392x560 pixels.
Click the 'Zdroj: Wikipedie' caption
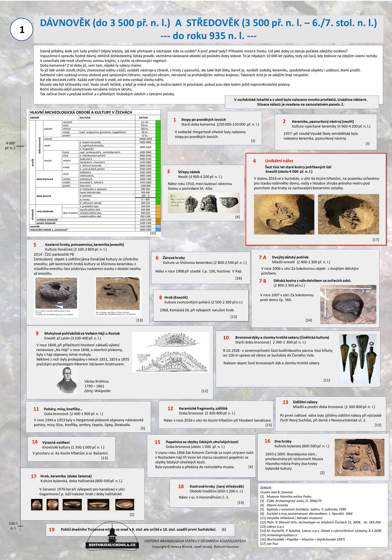[x=97, y=391]
